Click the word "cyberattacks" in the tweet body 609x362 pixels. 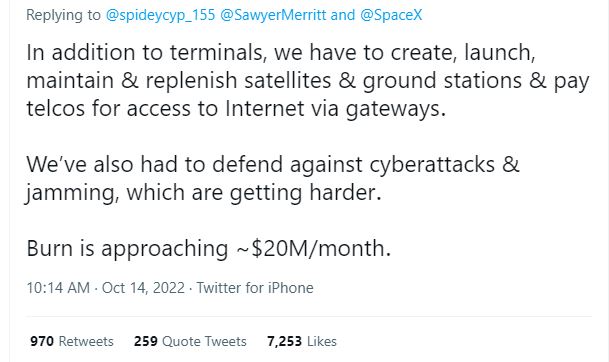pyautogui.click(x=432, y=165)
